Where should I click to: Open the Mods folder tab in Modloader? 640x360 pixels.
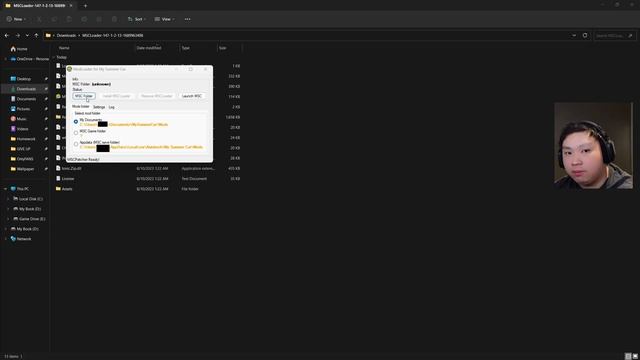click(81, 107)
